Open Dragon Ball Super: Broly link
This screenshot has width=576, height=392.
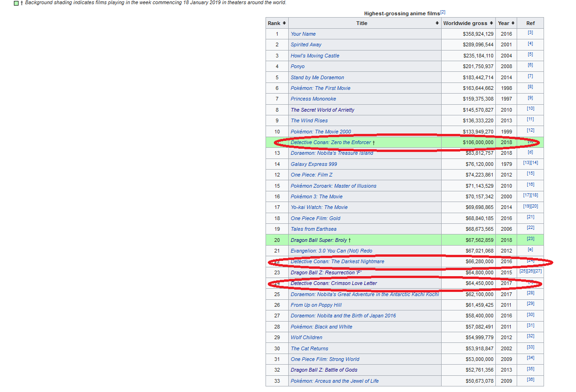tap(318, 240)
